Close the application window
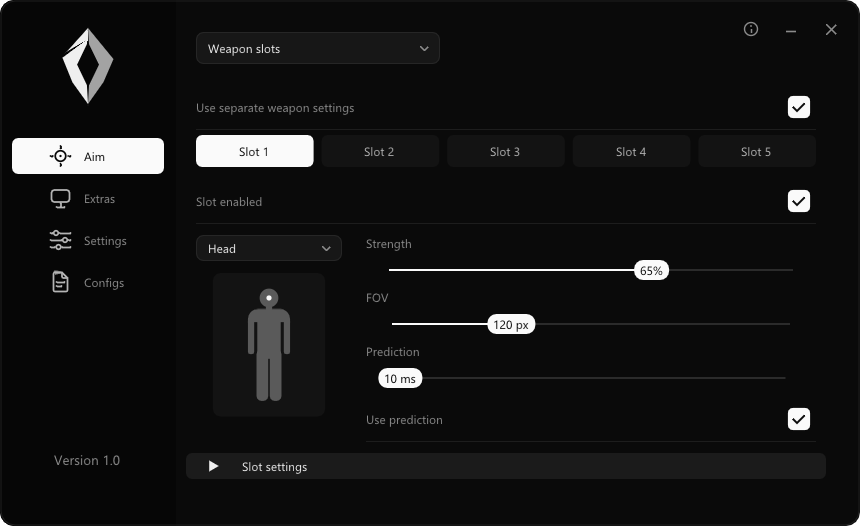The height and width of the screenshot is (526, 860). [831, 30]
